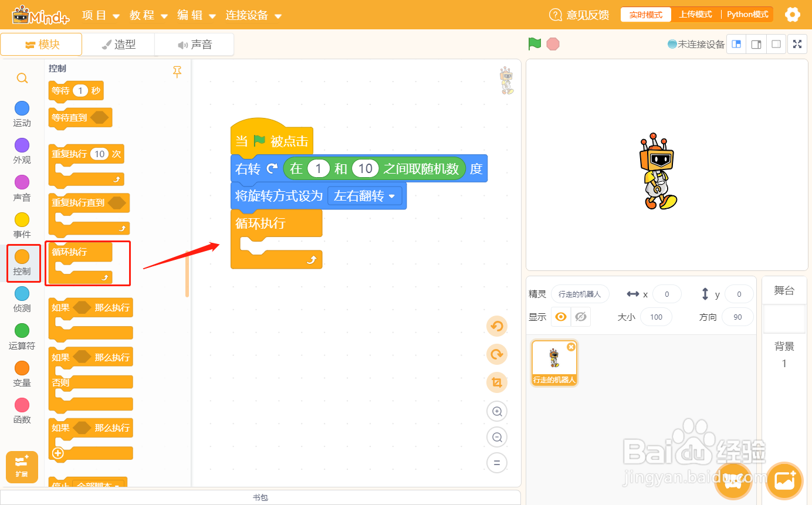The image size is (812, 505).
Task: Open the 编辑 menu
Action: [x=197, y=15]
